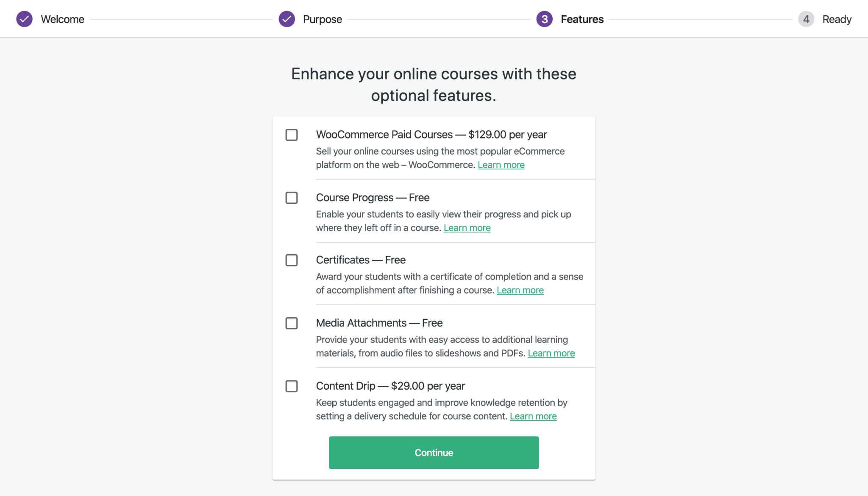Click the Welcome step completed checkmark icon
Screen dimensions: 868x496
(24, 19)
